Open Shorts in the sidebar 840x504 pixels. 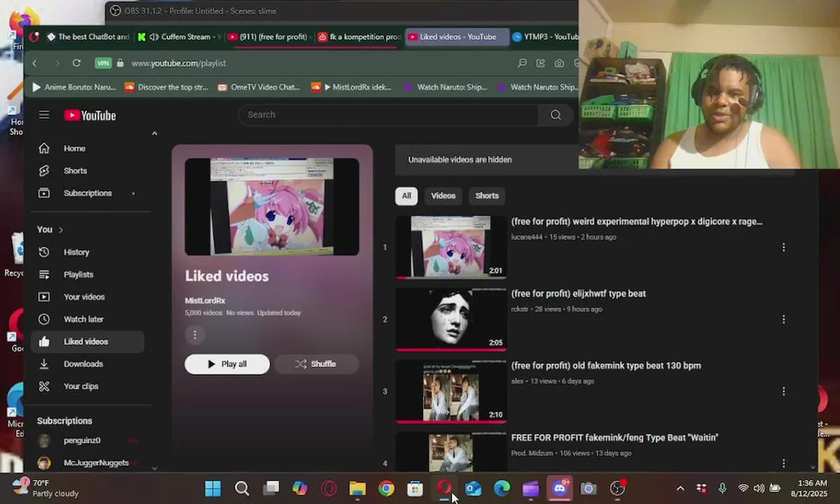[x=87, y=171]
